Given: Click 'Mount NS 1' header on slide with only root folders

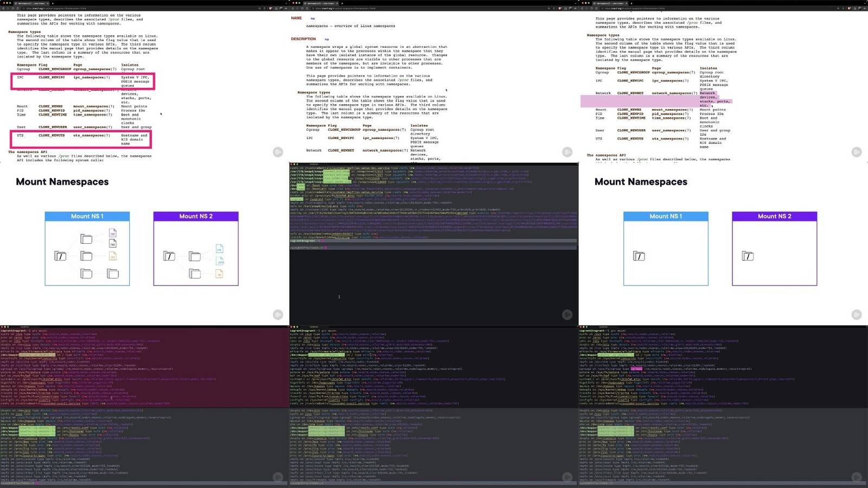Looking at the screenshot, I should point(666,216).
